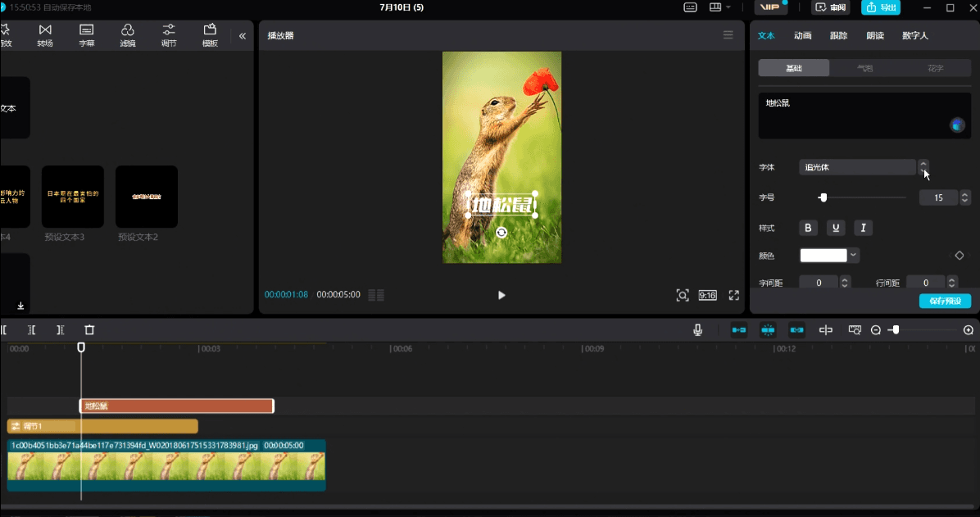Click the 导出 export button
Image resolution: width=980 pixels, height=517 pixels.
pos(881,7)
